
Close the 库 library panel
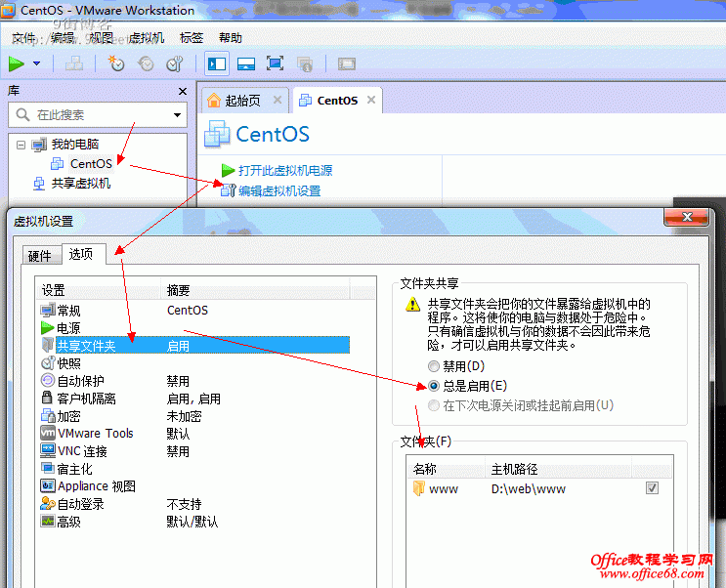tap(183, 91)
